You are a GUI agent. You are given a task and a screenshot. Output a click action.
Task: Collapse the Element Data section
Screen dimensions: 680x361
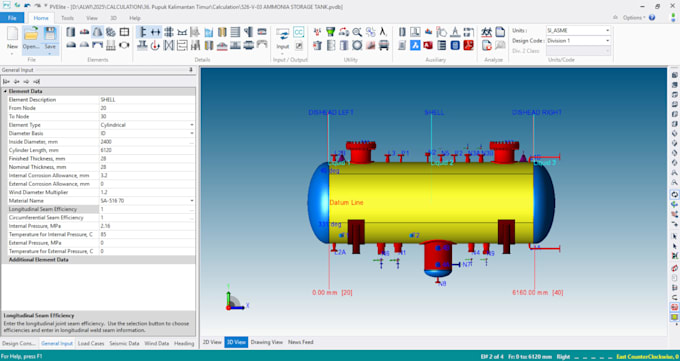(5, 91)
